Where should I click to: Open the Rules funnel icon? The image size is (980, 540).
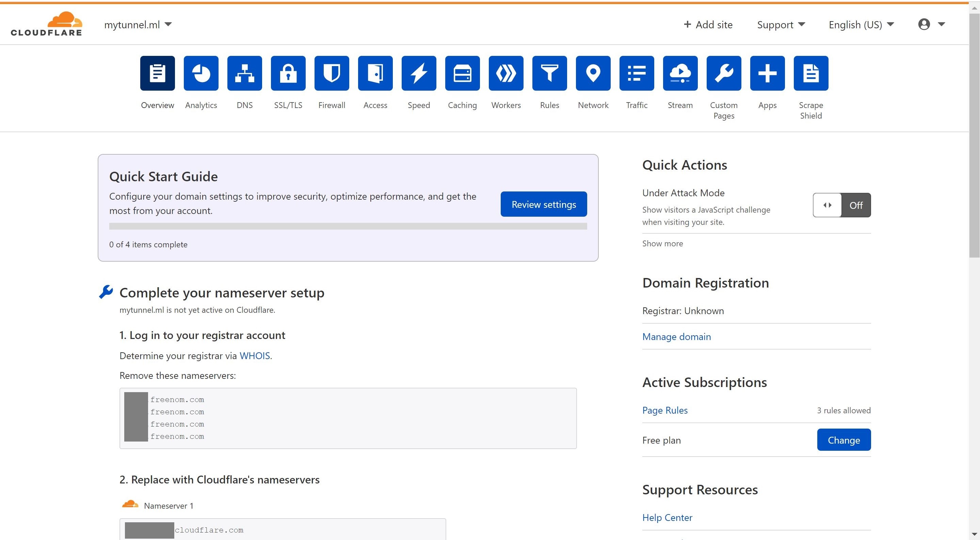tap(549, 73)
